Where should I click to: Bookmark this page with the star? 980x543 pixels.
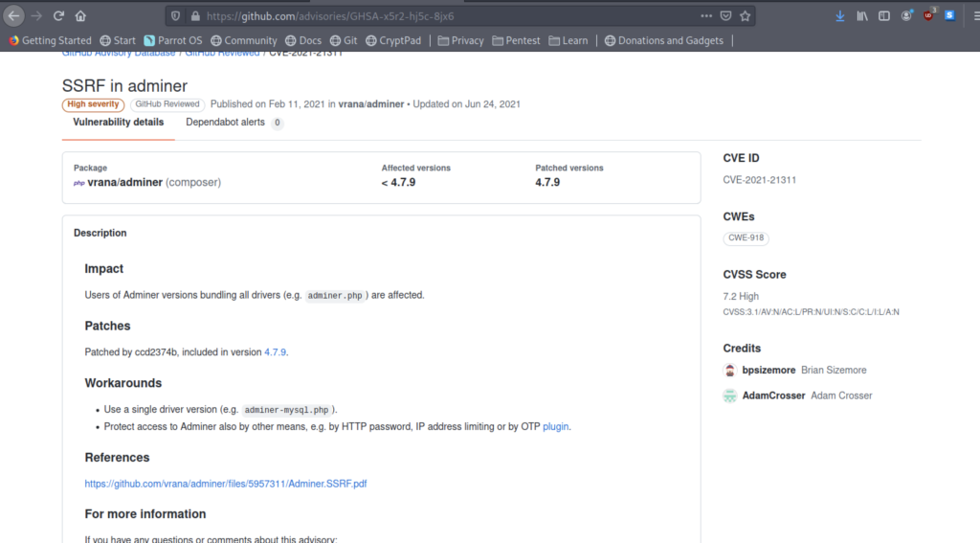tap(745, 16)
